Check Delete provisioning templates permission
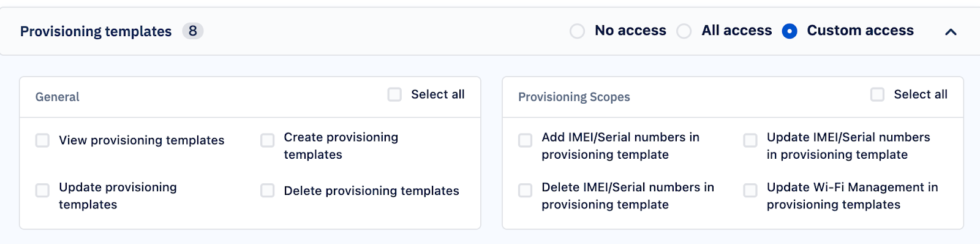 [x=267, y=190]
